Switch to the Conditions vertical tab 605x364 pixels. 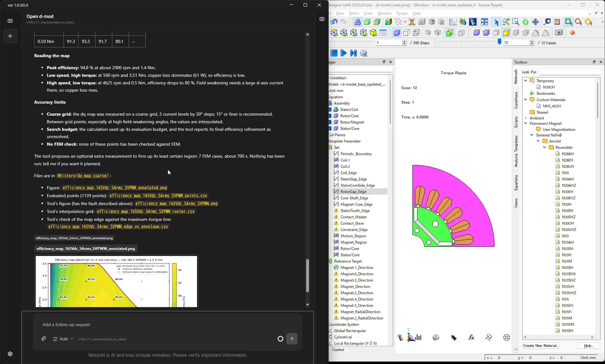pos(516,101)
